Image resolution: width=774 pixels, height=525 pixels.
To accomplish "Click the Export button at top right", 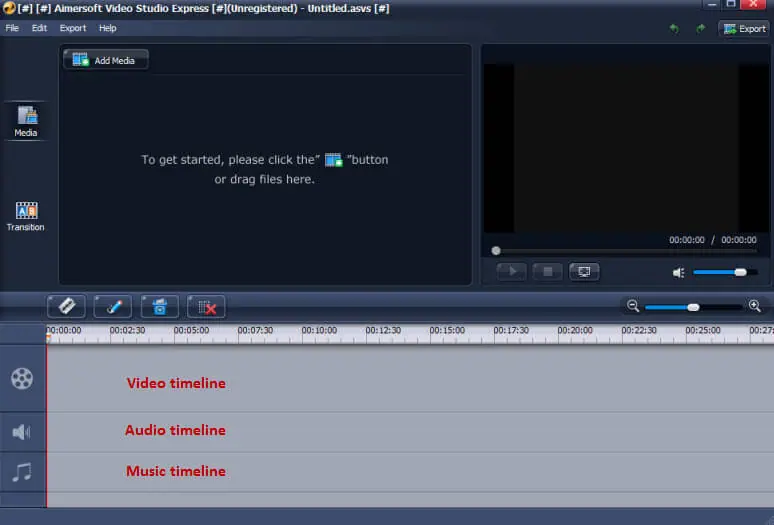I will (x=744, y=29).
